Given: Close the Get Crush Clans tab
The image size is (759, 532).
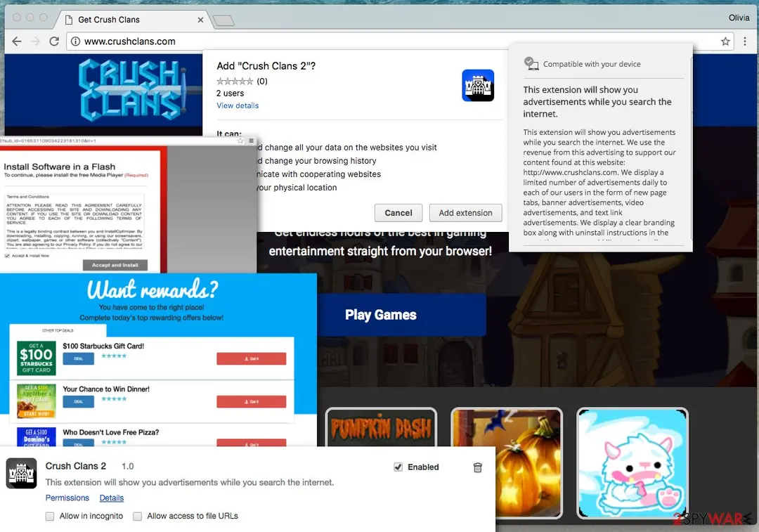Looking at the screenshot, I should (200, 20).
